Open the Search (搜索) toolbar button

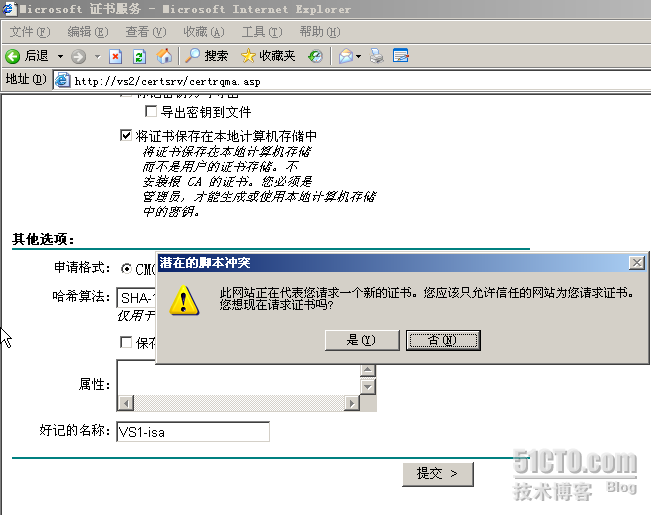206,56
